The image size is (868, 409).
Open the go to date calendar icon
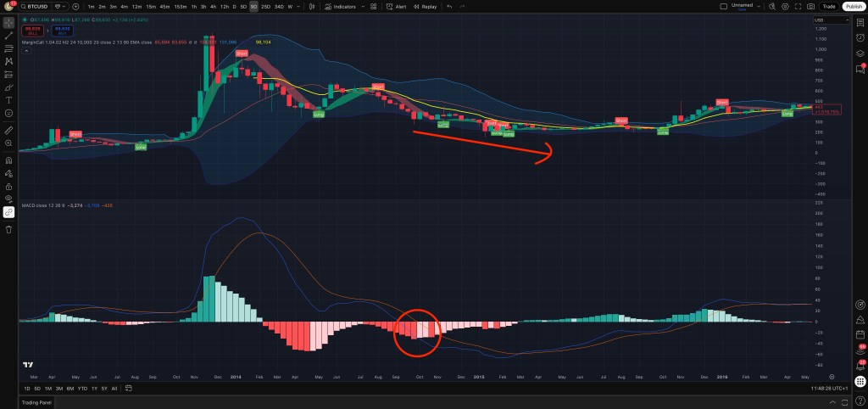128,388
